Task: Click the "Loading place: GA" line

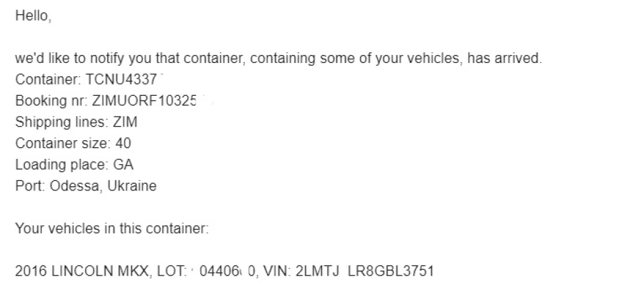Action: [x=74, y=165]
